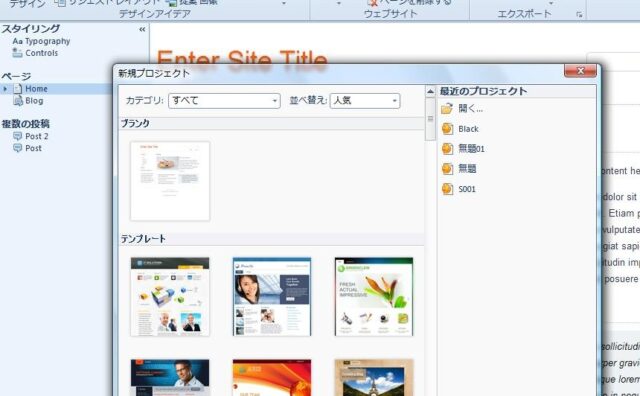Click the Typography Aa icon

click(17, 41)
